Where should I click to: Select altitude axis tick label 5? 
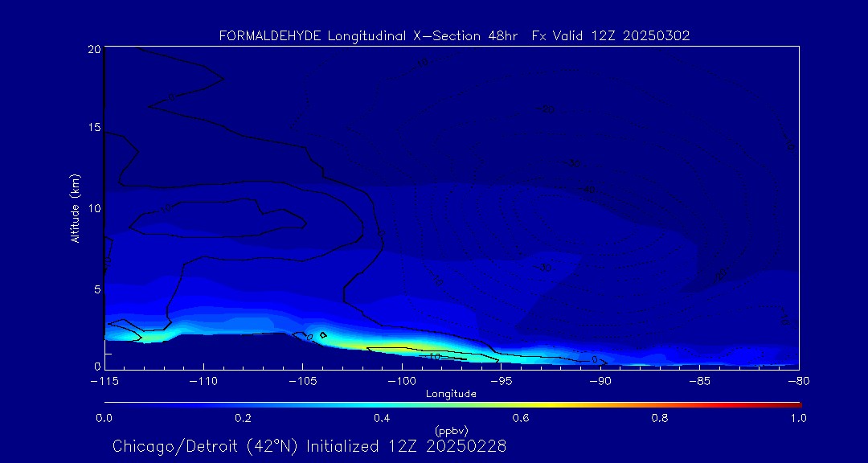96,289
